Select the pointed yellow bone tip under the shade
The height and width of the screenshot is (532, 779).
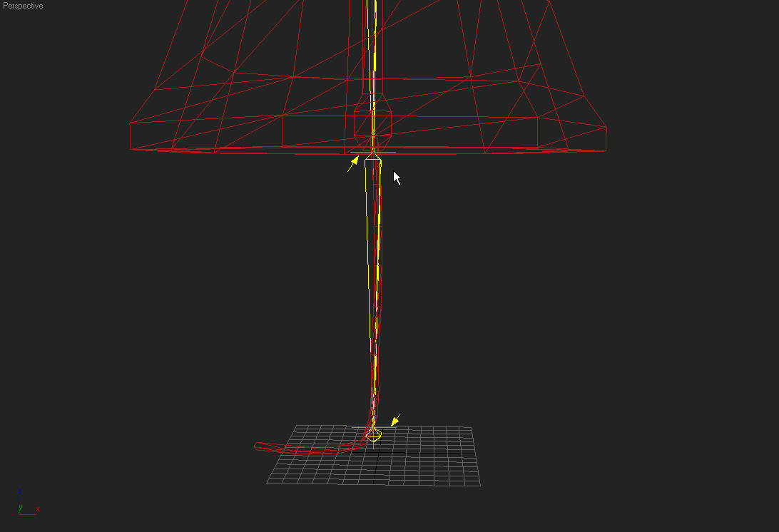372,155
